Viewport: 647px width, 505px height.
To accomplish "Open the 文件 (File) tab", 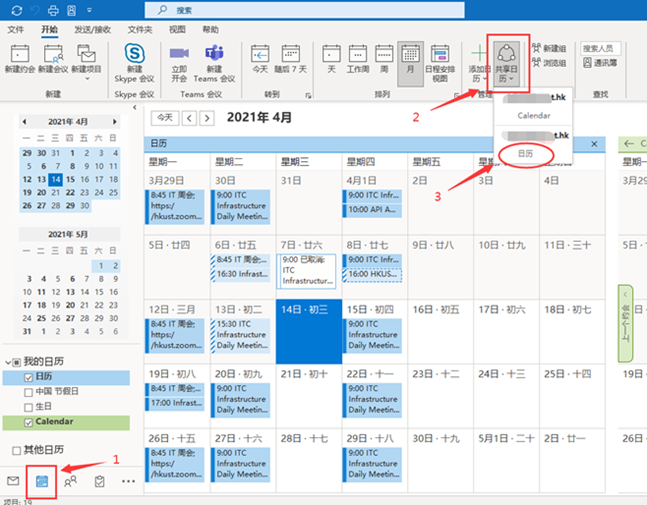I will pyautogui.click(x=16, y=30).
